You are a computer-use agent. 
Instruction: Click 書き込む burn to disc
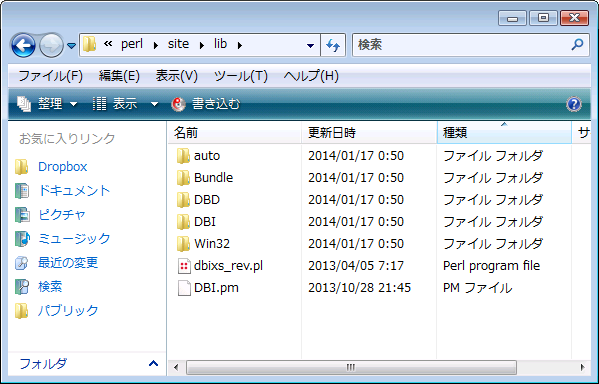point(206,104)
